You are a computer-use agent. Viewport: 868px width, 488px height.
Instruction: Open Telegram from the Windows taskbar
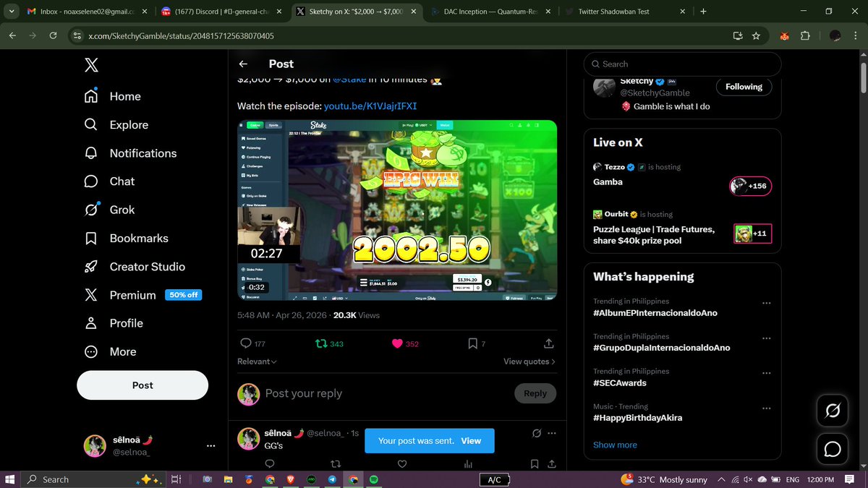coord(332,479)
